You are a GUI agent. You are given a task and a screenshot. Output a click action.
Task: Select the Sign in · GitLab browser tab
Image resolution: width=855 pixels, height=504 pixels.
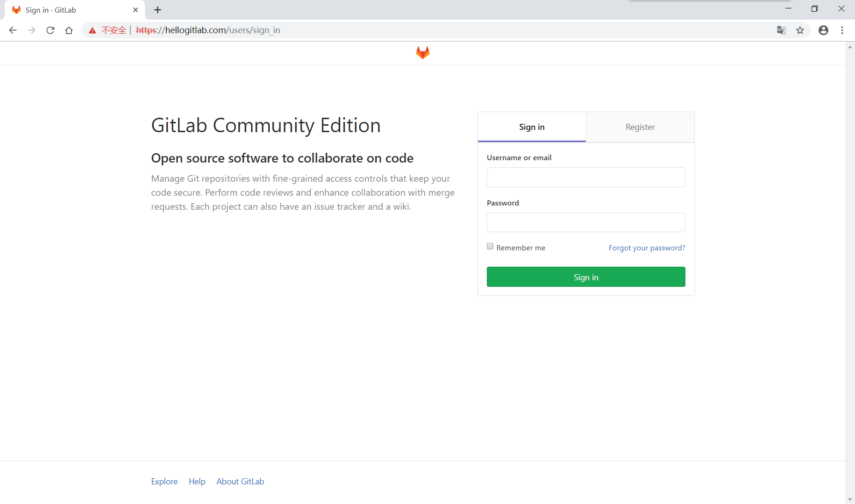tap(75, 10)
